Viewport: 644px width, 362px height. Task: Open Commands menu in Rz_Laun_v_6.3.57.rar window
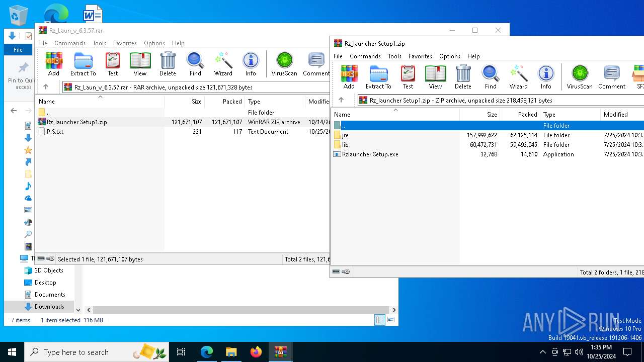click(x=70, y=43)
